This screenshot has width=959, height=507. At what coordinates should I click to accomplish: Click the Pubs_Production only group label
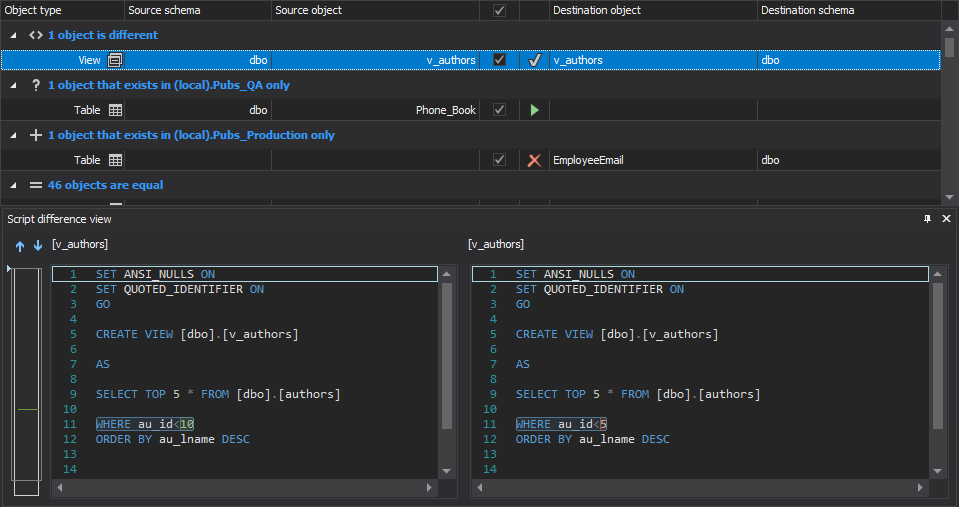191,135
